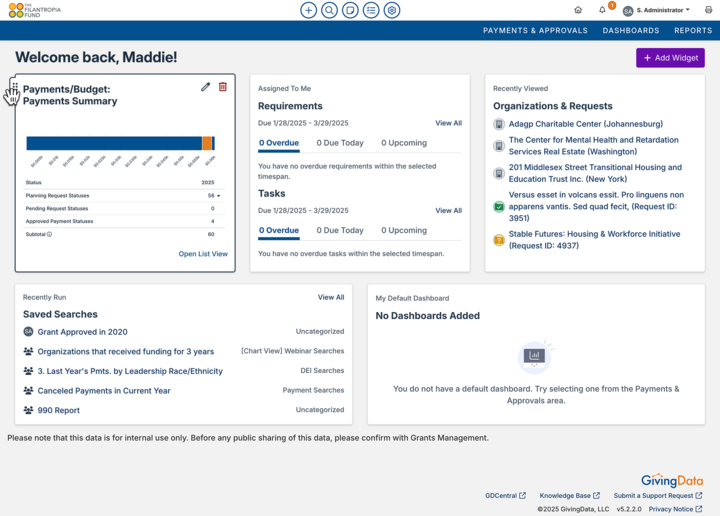
Task: Select the Tasks 0 Due Today tab
Action: point(340,230)
